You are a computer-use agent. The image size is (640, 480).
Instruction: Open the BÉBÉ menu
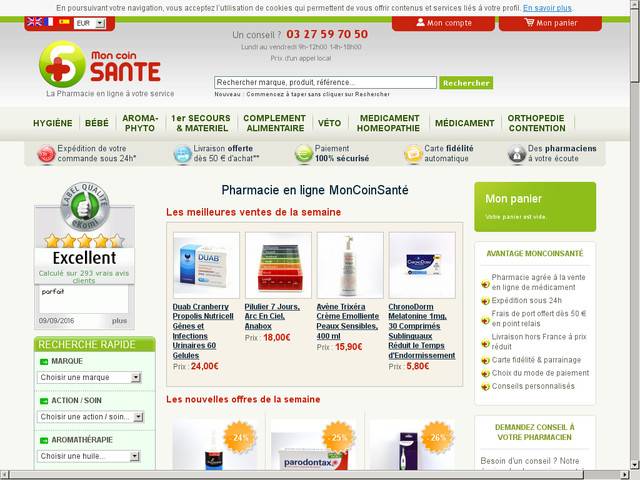tap(97, 123)
